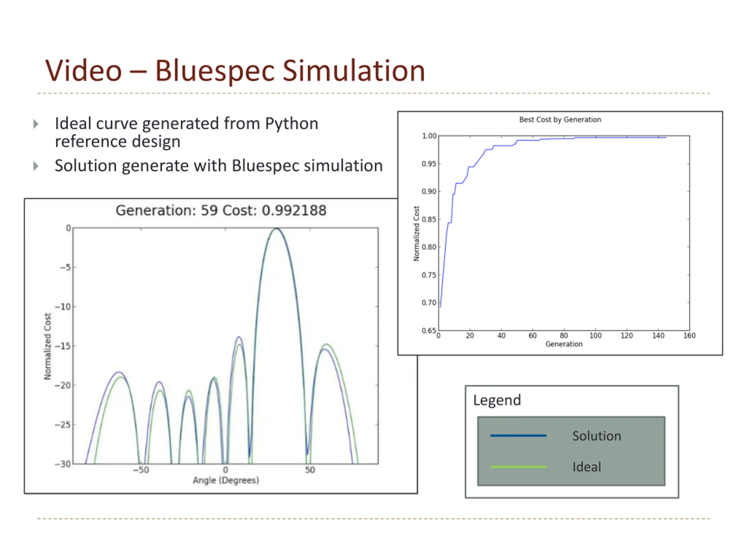747x560 pixels.
Task: Click the 'Generation: 59 Cost: 0.992188' chart title
Action: click(x=221, y=211)
